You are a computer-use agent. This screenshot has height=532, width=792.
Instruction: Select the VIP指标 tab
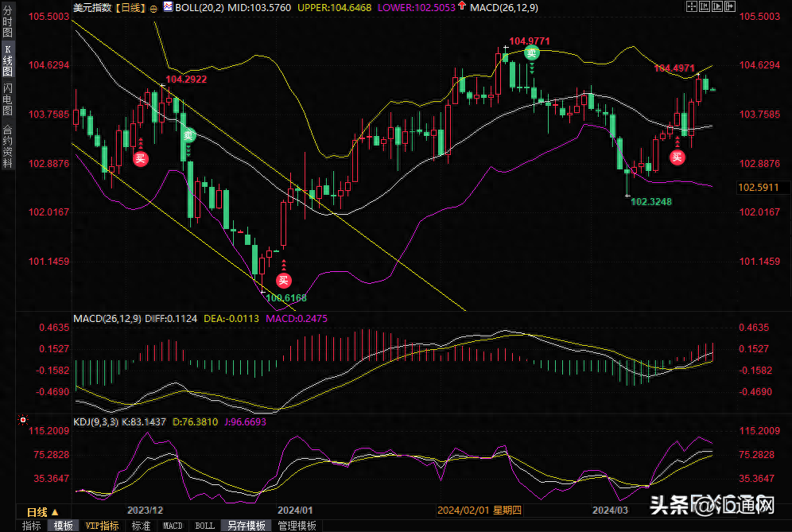click(102, 526)
